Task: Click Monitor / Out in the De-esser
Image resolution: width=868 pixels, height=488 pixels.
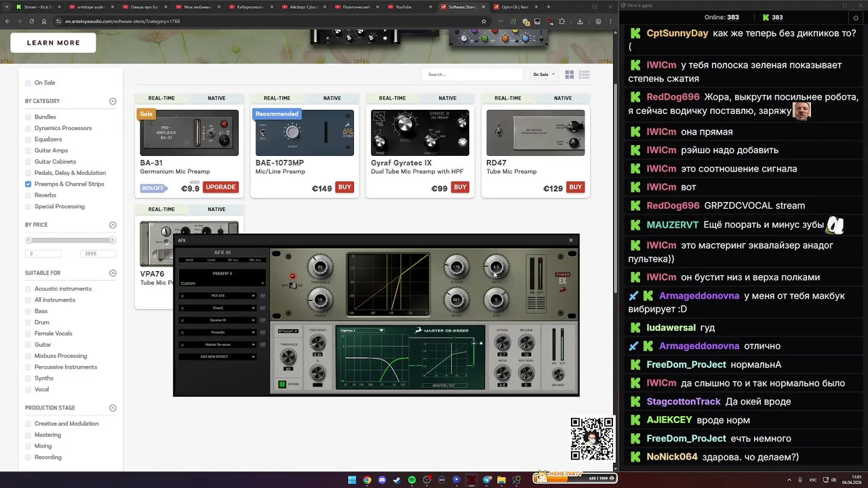Action: pos(444,385)
